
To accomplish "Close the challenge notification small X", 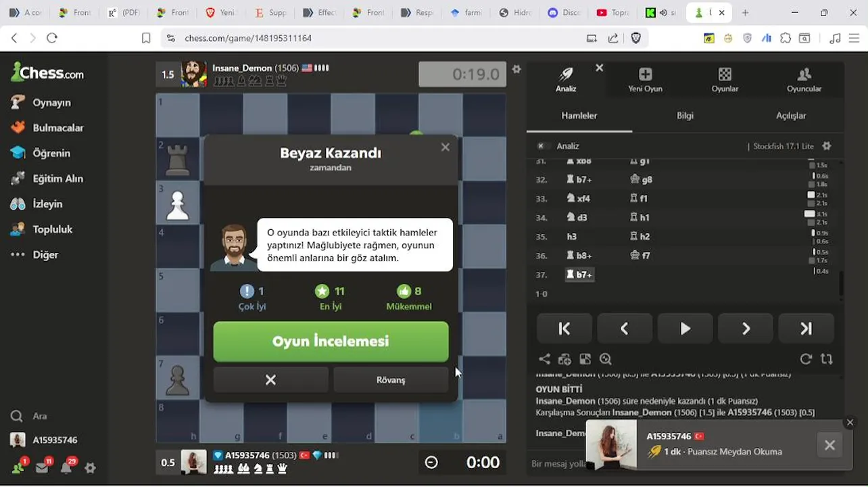I will (850, 422).
